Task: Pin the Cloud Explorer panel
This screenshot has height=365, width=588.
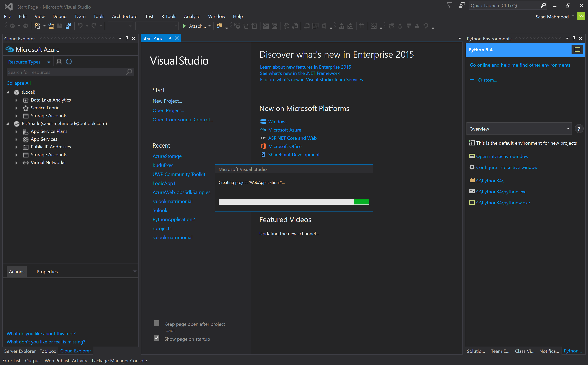Action: click(127, 38)
